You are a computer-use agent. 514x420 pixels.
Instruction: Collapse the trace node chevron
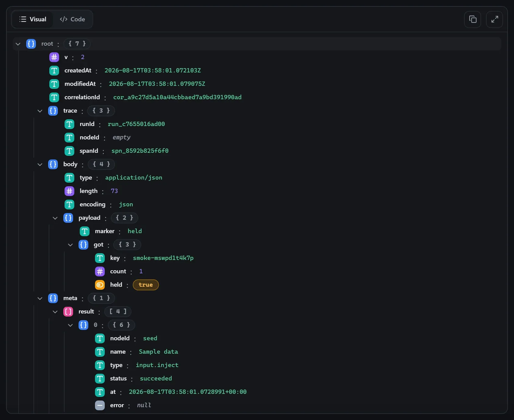(x=40, y=111)
